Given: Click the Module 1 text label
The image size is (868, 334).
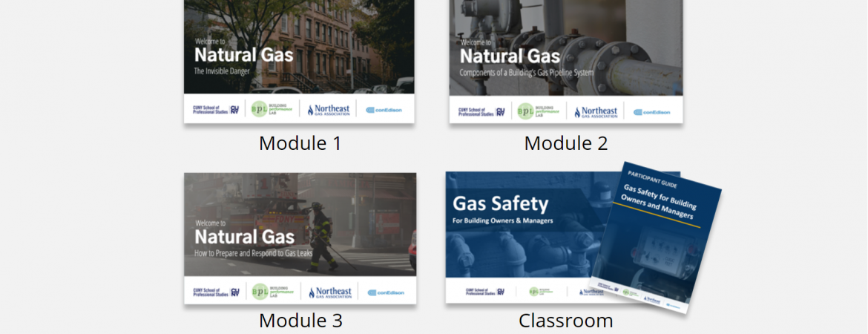Looking at the screenshot, I should [x=300, y=143].
